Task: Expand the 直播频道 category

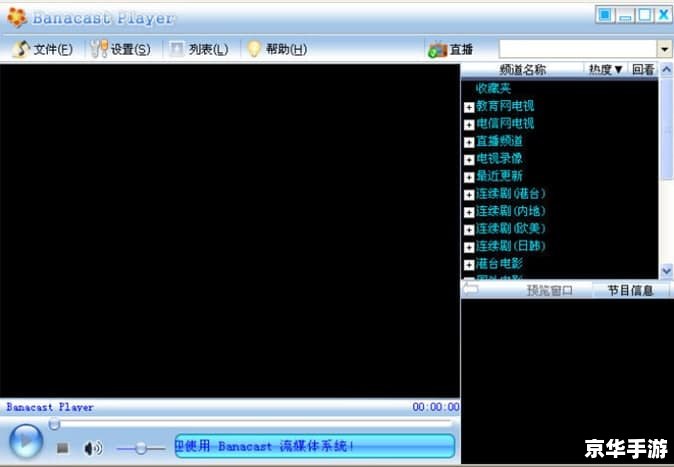Action: pyautogui.click(x=469, y=142)
